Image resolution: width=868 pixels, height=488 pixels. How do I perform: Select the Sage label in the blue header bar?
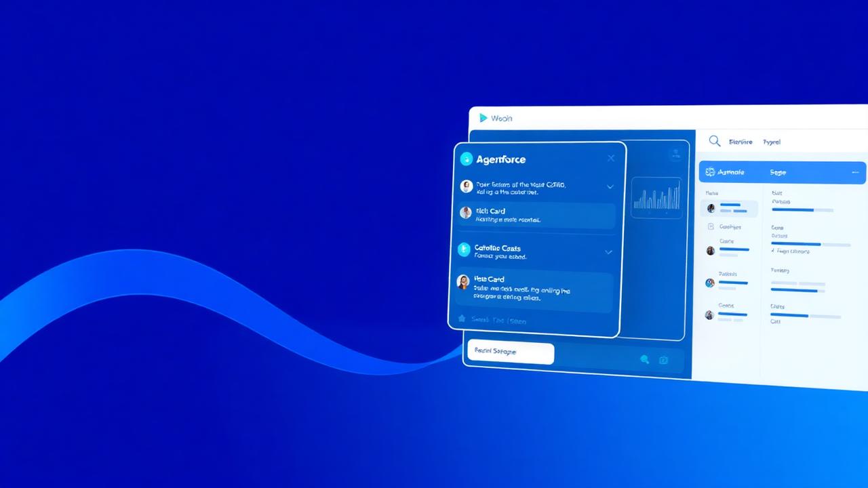pos(777,172)
